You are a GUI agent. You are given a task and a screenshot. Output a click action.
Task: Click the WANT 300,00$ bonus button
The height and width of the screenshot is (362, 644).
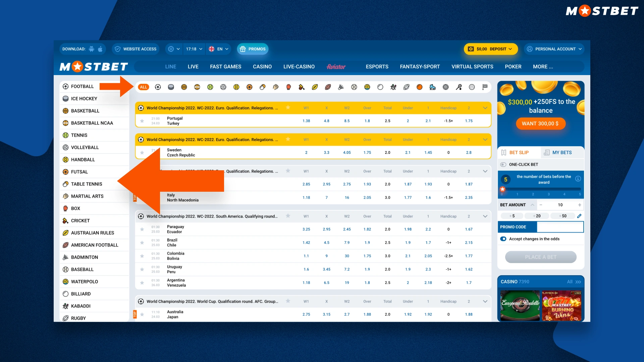click(x=540, y=123)
